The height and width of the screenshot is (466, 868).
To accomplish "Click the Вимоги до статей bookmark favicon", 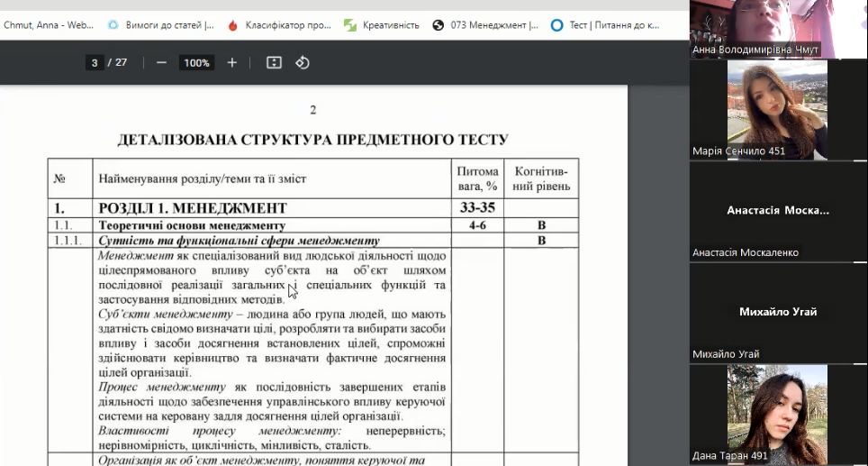I will click(x=113, y=25).
